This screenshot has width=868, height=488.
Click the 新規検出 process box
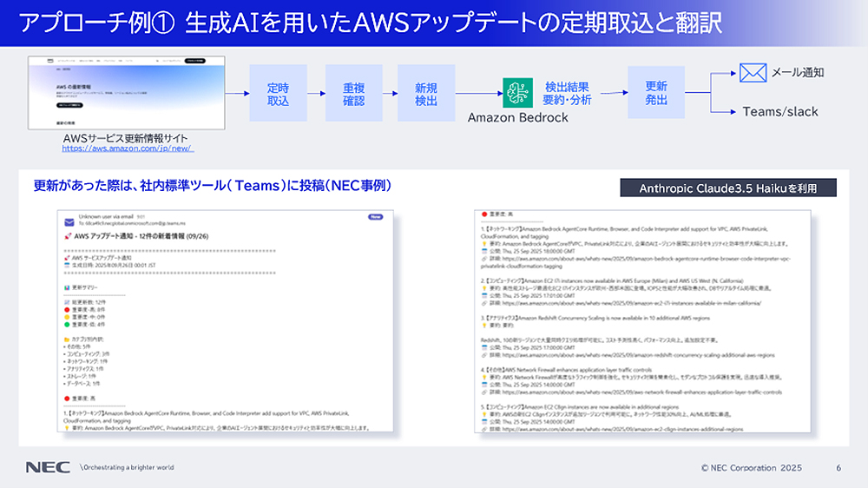click(x=425, y=93)
